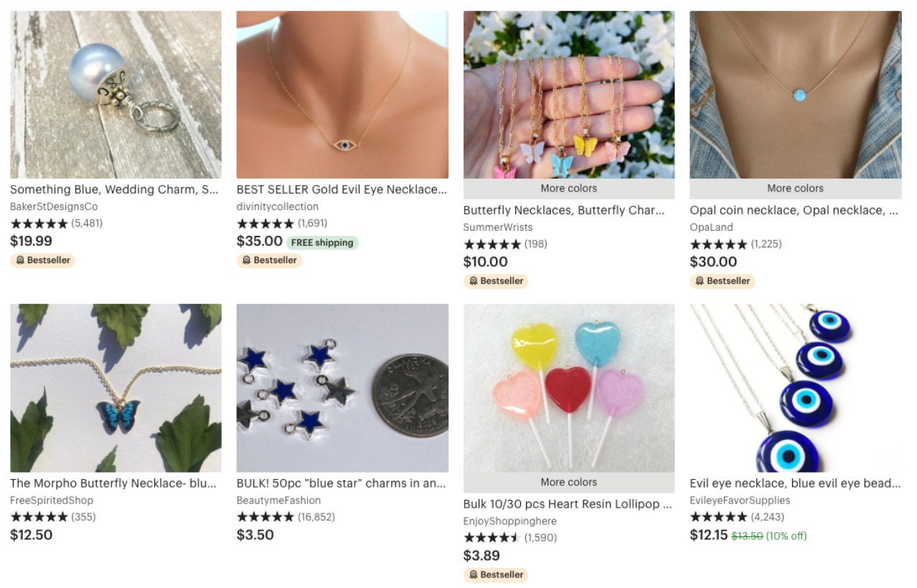The width and height of the screenshot is (917, 588).
Task: Click the EvileyeFavorSupplies shop name
Action: 740,501
